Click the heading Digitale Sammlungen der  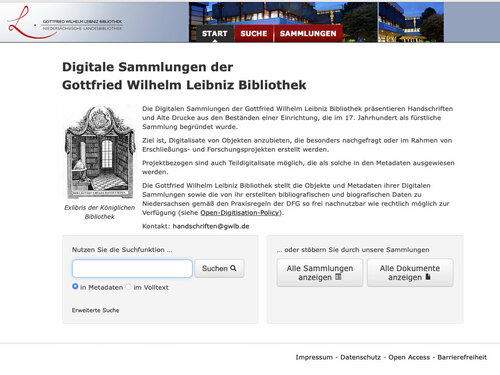click(148, 67)
